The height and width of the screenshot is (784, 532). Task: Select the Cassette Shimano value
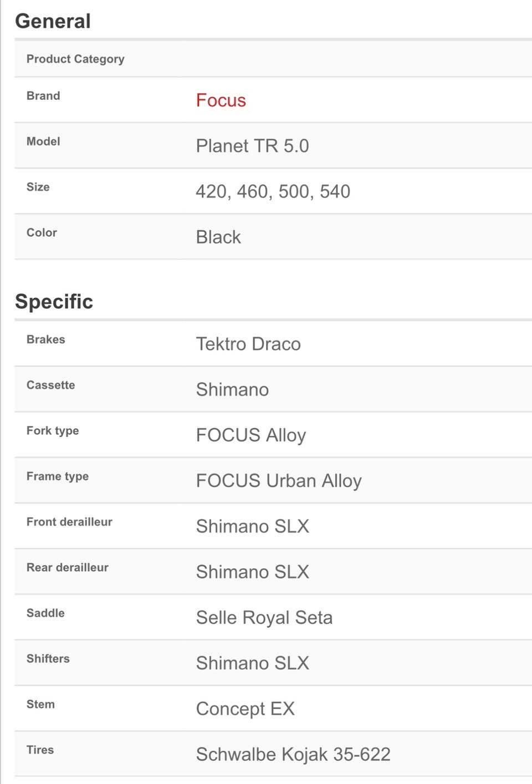[232, 390]
